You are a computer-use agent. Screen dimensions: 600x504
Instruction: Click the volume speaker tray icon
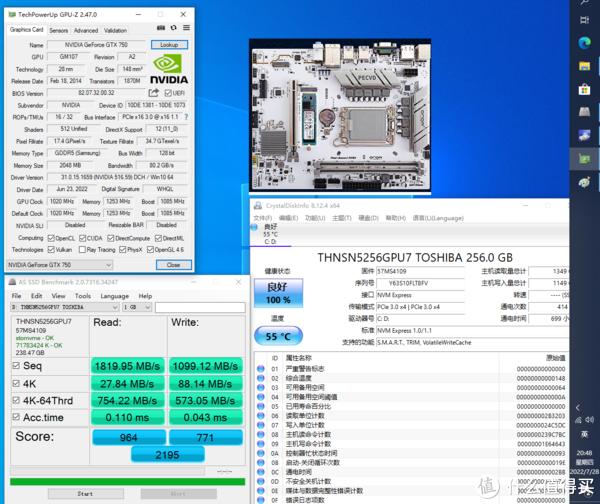tap(590, 420)
